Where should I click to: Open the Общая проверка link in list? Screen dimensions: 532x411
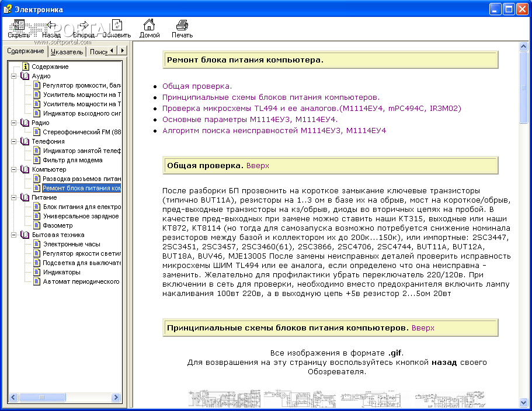coord(197,86)
